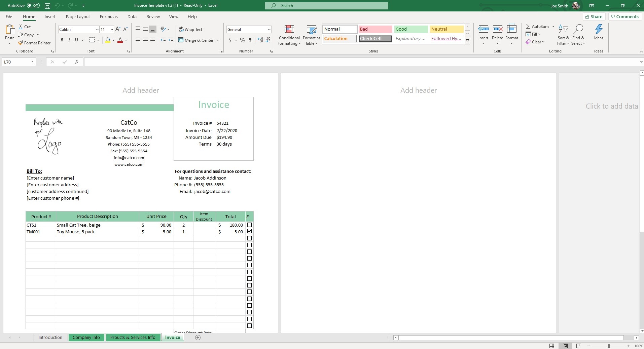
Task: Check the box in the CTS1 row
Action: tap(249, 225)
